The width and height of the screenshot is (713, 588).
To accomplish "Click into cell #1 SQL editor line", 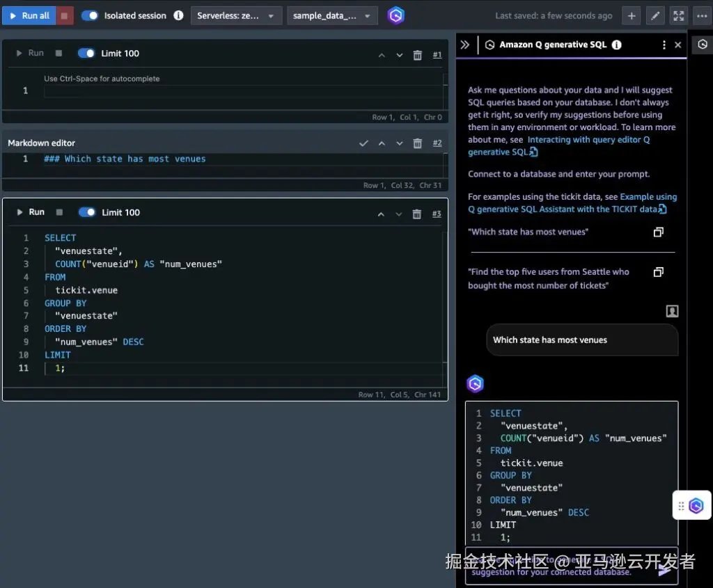I will (243, 91).
